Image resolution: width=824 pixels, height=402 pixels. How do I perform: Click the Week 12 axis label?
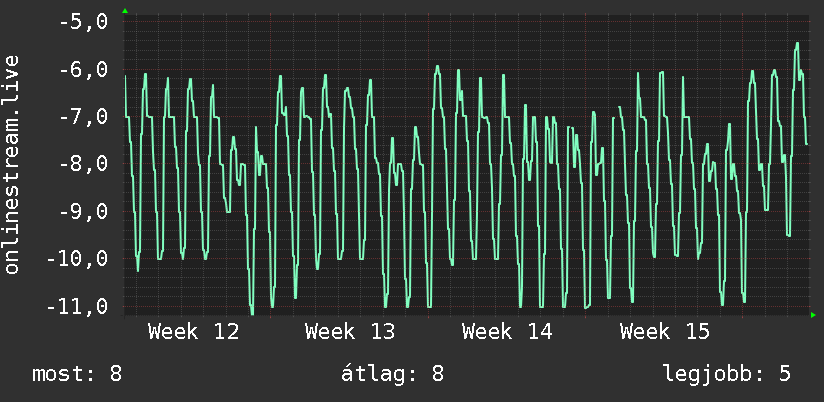(x=193, y=332)
